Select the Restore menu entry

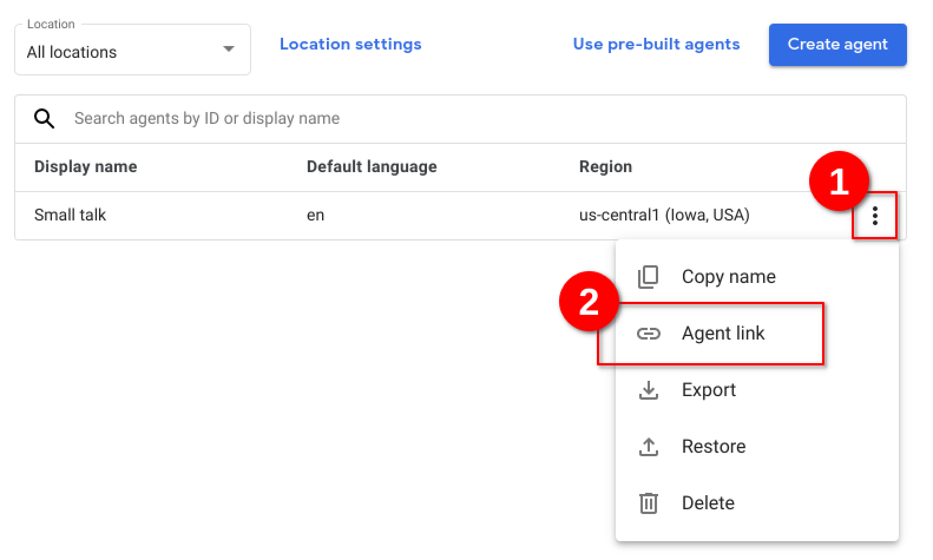click(757, 447)
